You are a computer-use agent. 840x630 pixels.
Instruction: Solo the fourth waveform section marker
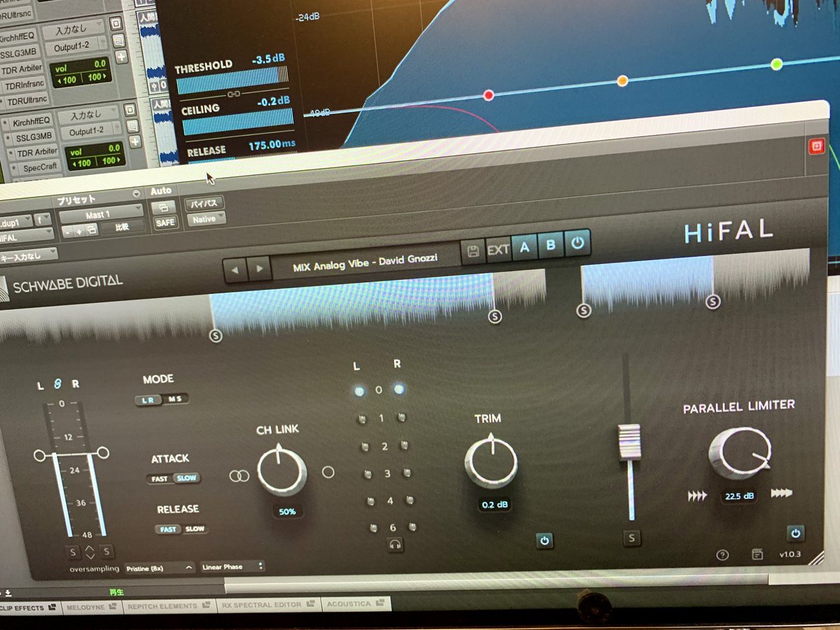[713, 302]
